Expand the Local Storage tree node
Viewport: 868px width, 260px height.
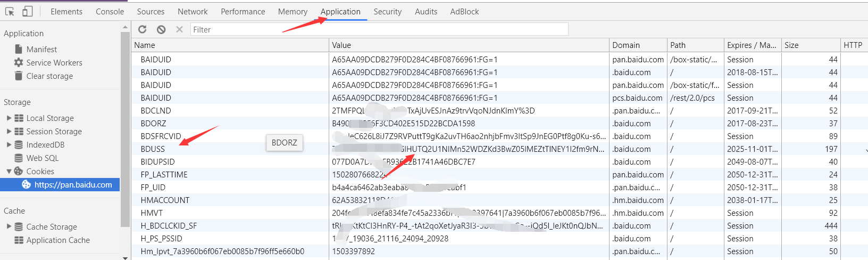9,118
